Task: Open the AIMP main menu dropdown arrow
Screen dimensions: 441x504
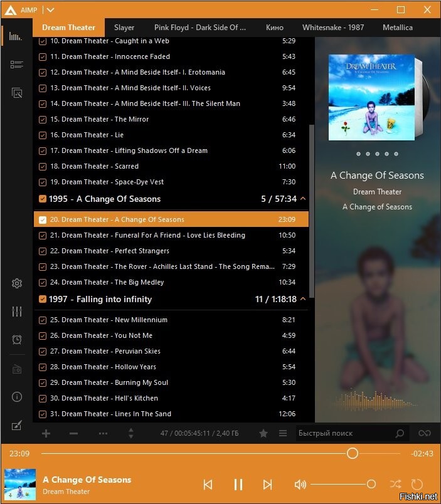Action: (x=51, y=10)
